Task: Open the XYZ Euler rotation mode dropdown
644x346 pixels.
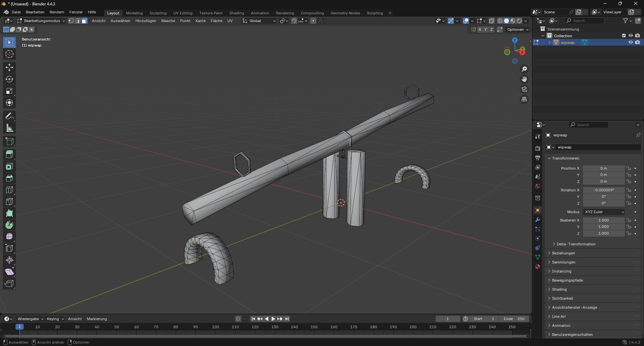Action: [x=604, y=212]
